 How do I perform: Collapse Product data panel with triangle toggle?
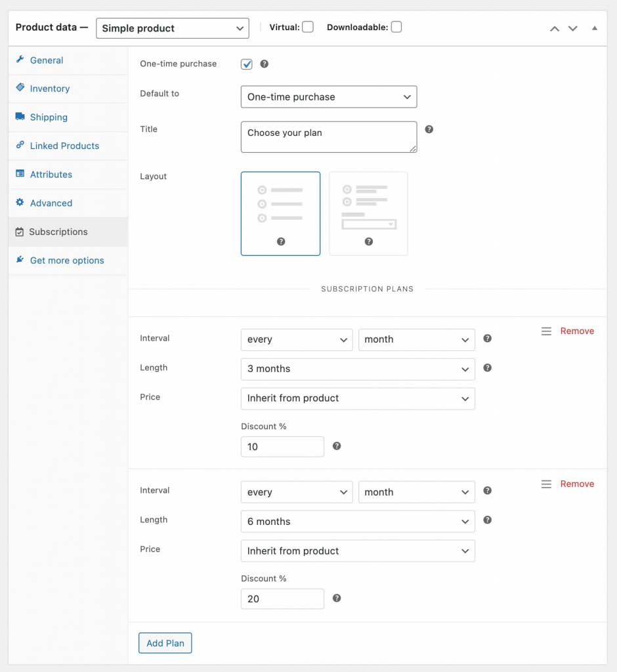594,28
